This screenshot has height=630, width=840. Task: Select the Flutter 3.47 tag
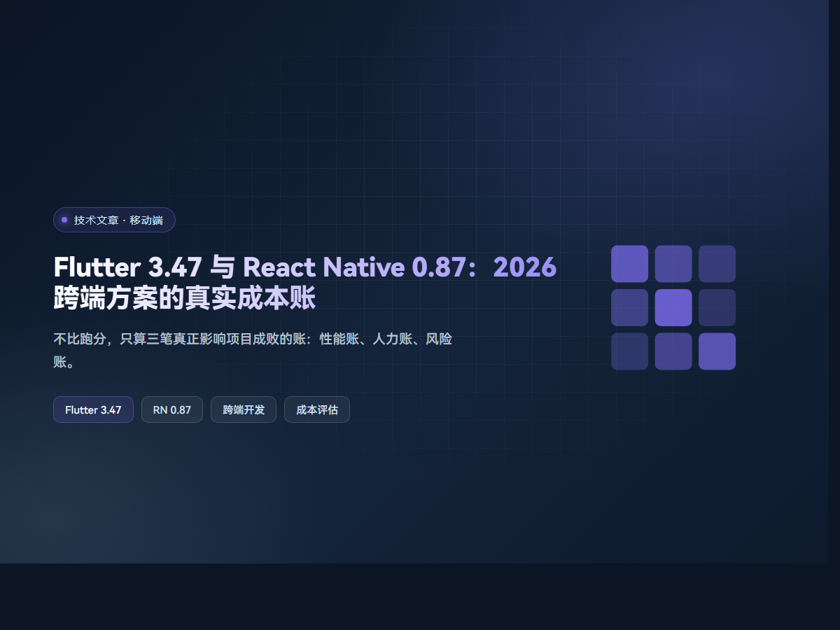click(x=93, y=409)
